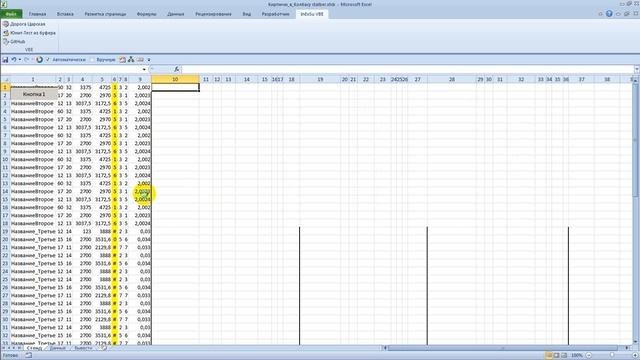640x360 pixels.
Task: Switch to the 'Данные' ribbon tab
Action: tap(176, 14)
